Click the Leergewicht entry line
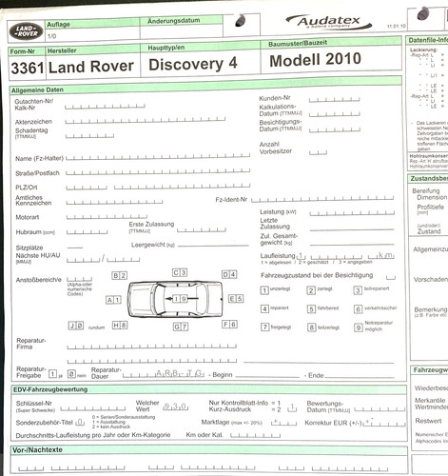448x476 pixels. click(x=213, y=245)
